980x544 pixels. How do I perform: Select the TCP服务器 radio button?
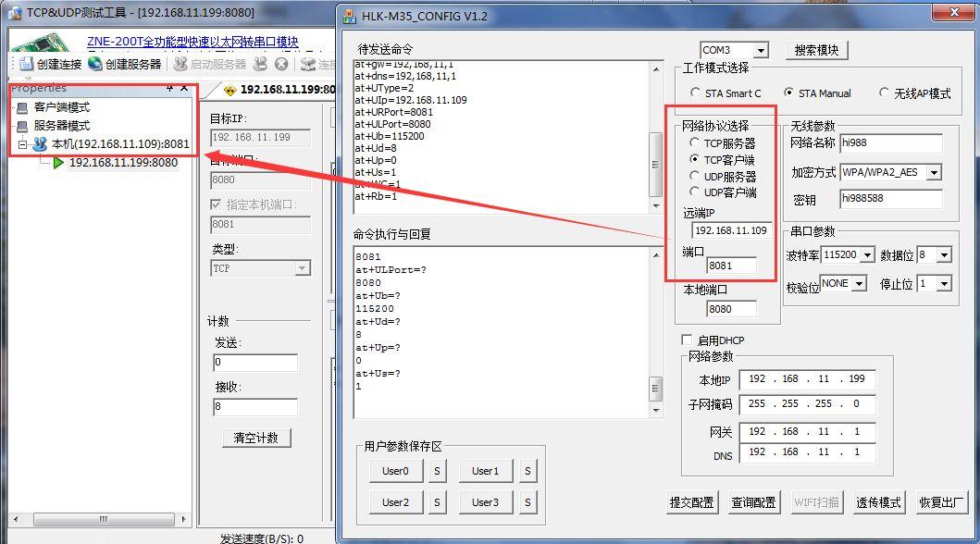(x=695, y=143)
